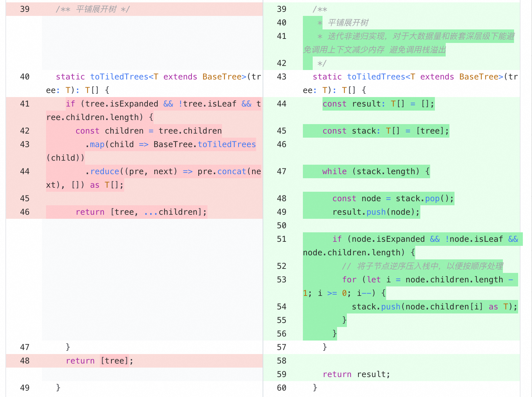Click 'stack.push(node.children[i] as T);' line
The height and width of the screenshot is (397, 532).
tap(435, 307)
